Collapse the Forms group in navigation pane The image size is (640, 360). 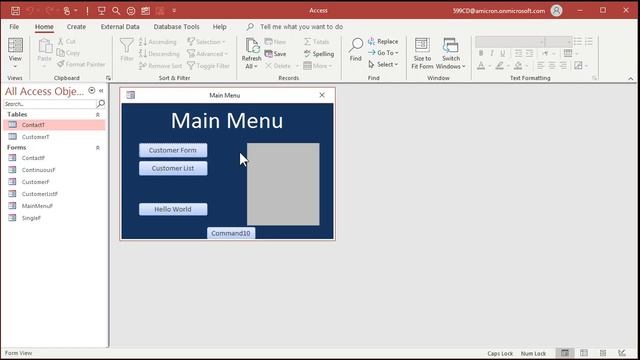pyautogui.click(x=98, y=148)
